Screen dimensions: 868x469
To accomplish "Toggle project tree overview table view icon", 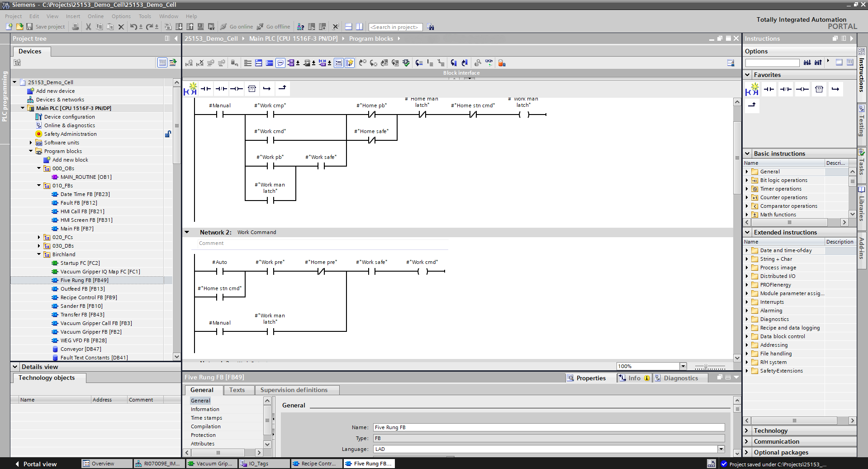I will [x=162, y=62].
